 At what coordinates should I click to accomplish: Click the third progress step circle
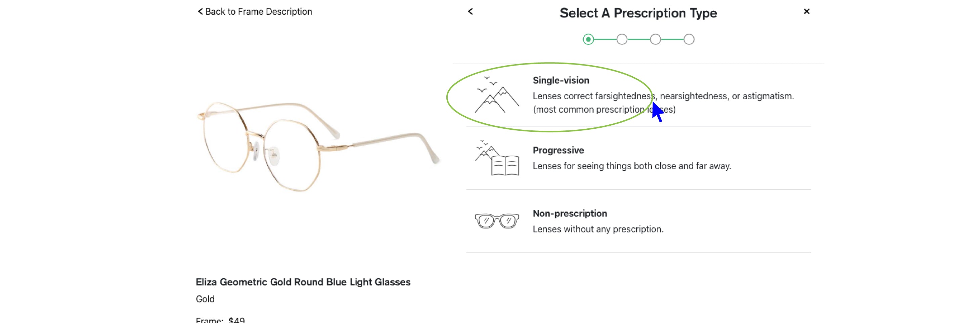click(x=655, y=40)
